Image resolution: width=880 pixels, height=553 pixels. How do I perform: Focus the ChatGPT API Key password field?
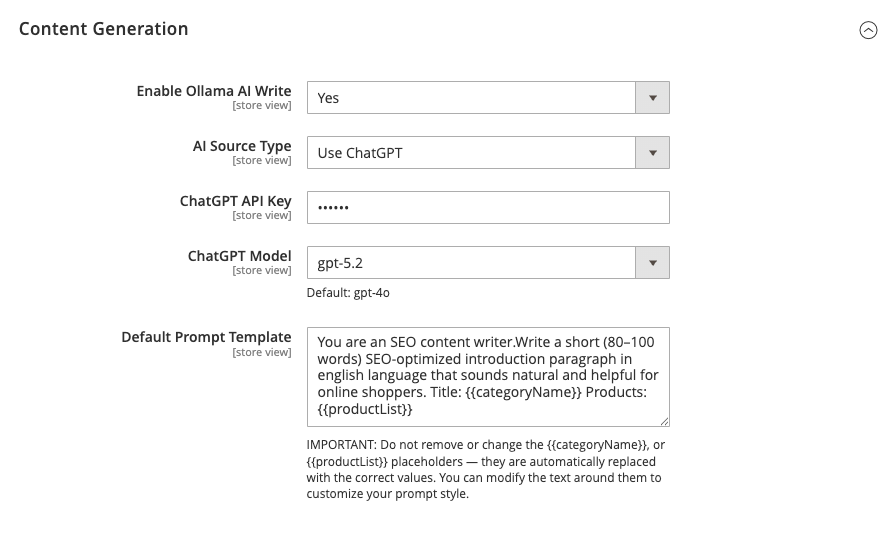click(x=488, y=208)
